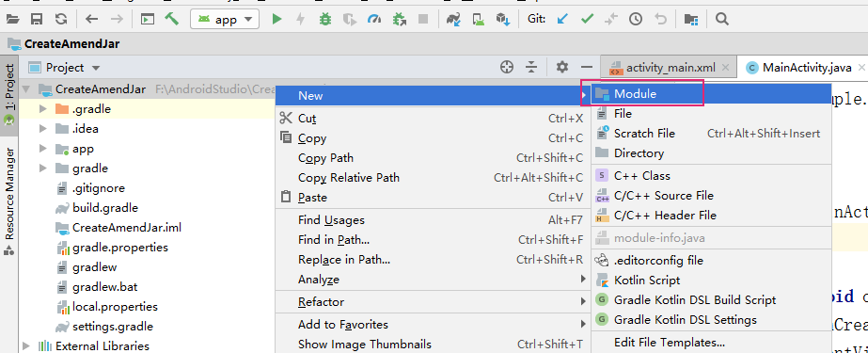Select New in the context menu
Screen dimensions: 868x353
pos(433,96)
